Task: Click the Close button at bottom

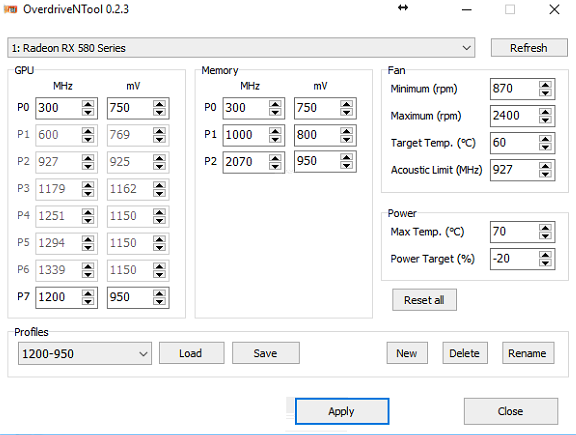Action: (x=511, y=411)
